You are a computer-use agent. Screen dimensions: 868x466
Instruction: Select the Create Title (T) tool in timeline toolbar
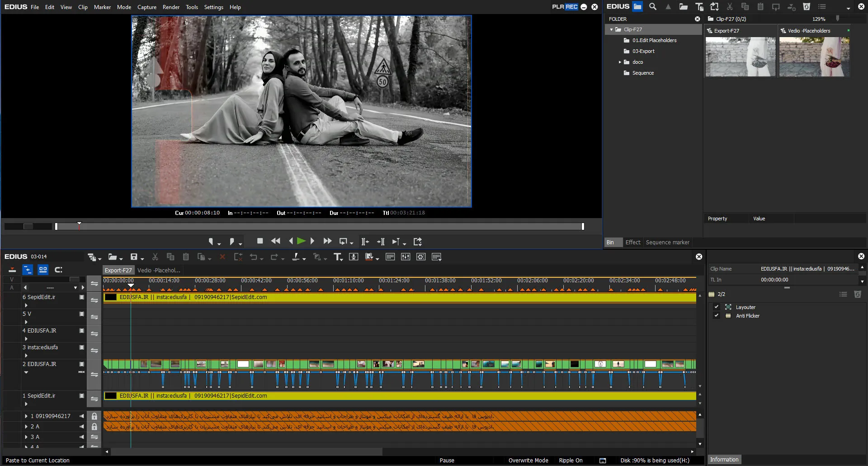click(337, 257)
